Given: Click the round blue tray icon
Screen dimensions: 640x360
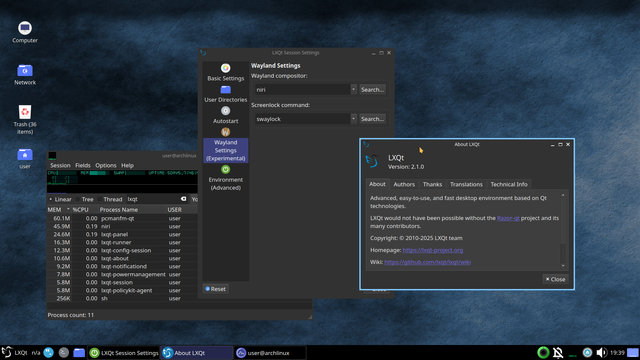Looking at the screenshot, I should pyautogui.click(x=587, y=352).
